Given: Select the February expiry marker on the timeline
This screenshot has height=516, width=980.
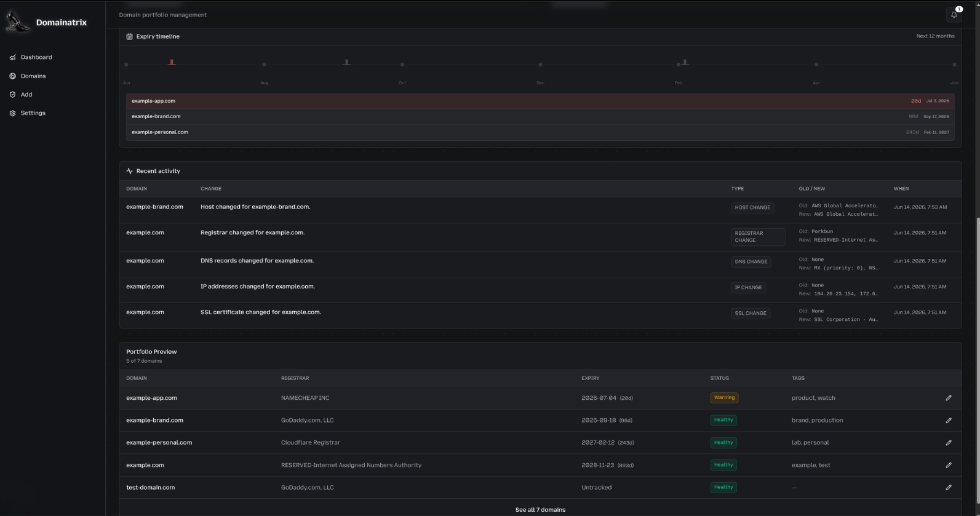Looking at the screenshot, I should [685, 62].
